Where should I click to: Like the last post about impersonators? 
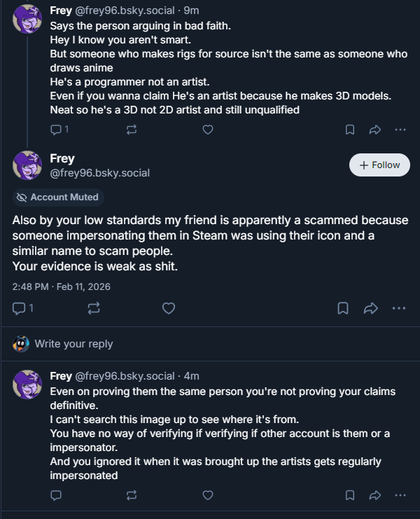pos(207,495)
